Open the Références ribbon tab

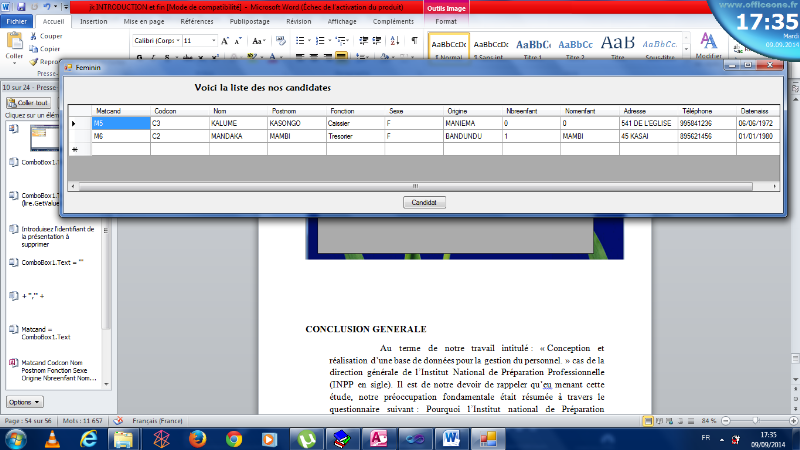pyautogui.click(x=196, y=20)
